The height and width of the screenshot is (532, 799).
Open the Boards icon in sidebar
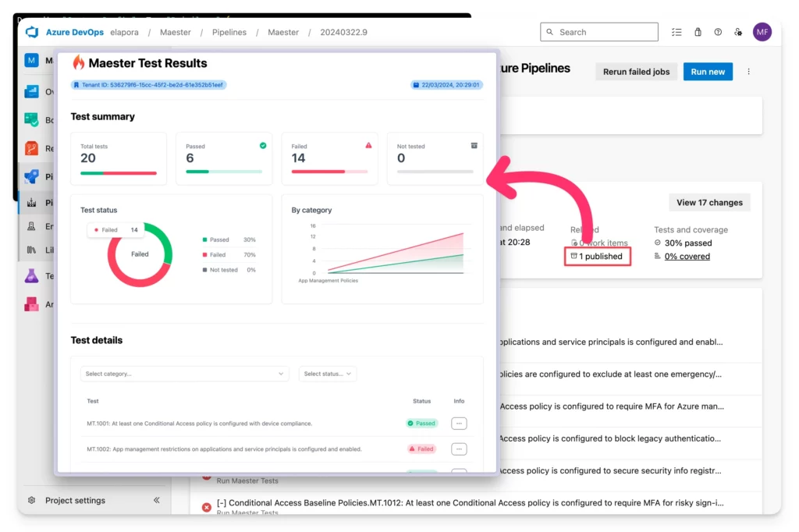point(31,119)
